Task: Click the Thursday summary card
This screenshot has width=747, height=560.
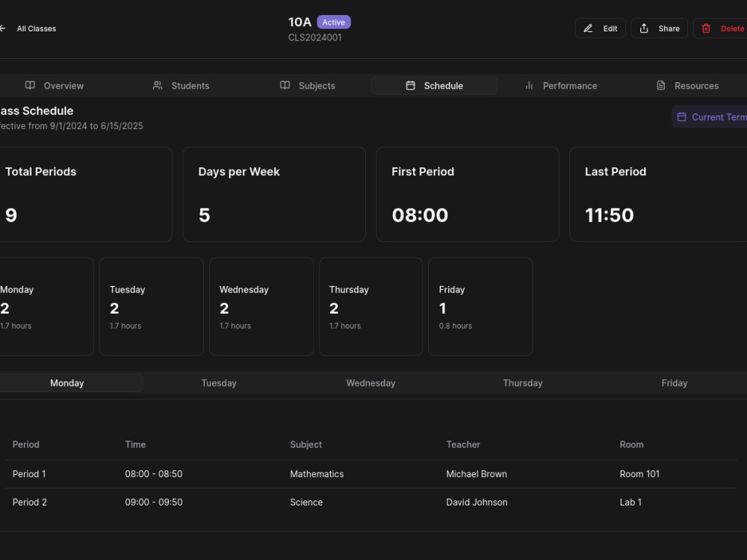Action: coord(371,307)
